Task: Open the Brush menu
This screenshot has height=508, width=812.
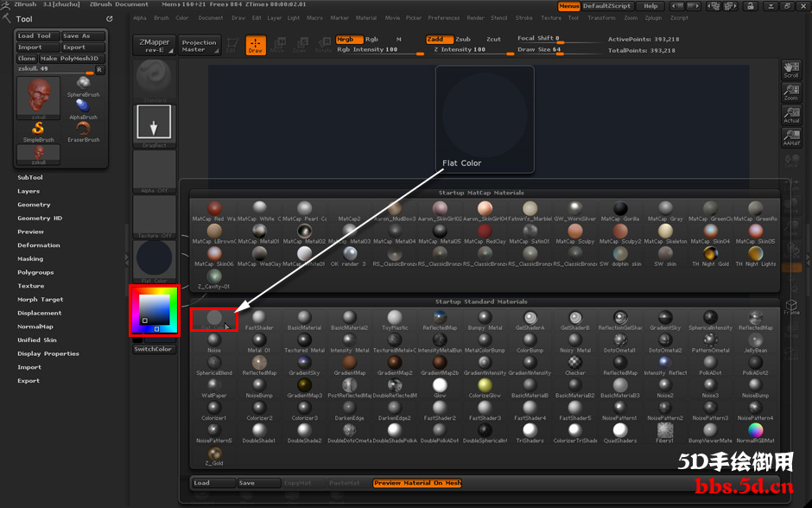Action: point(161,18)
